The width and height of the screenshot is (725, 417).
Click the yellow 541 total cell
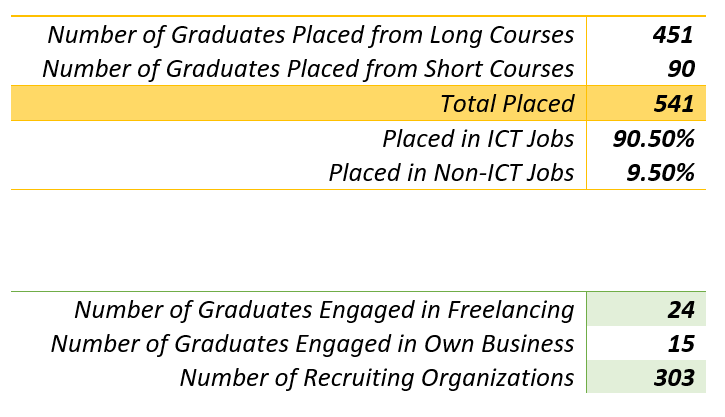[672, 104]
